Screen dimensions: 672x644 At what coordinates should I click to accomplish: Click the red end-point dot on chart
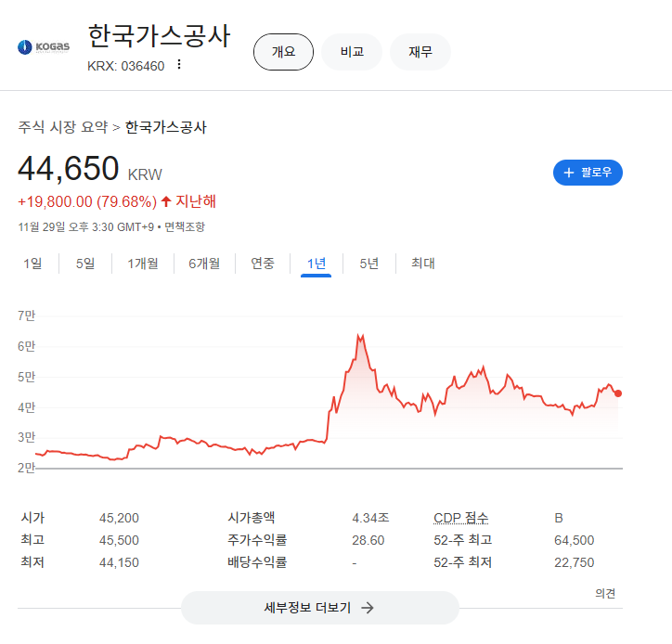(618, 393)
